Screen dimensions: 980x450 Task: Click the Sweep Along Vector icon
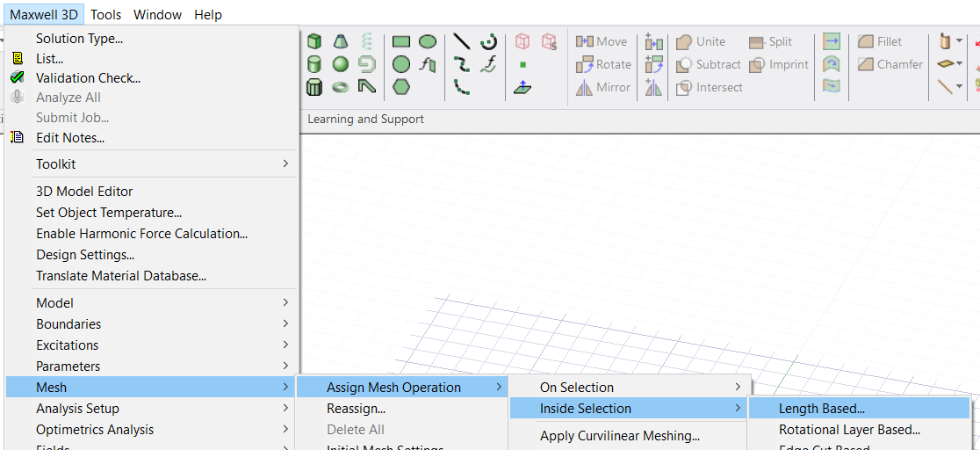[832, 42]
